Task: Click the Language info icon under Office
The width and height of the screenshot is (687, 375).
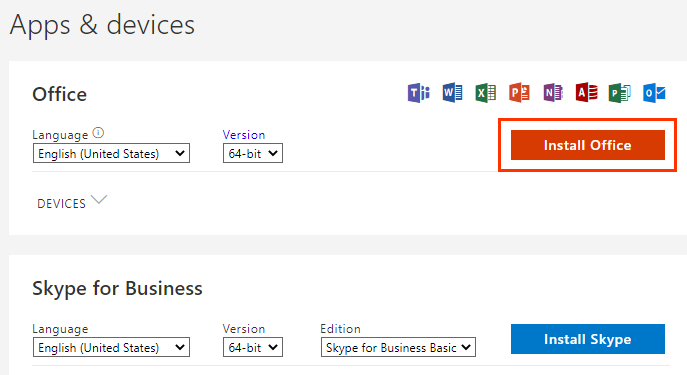Action: (99, 133)
